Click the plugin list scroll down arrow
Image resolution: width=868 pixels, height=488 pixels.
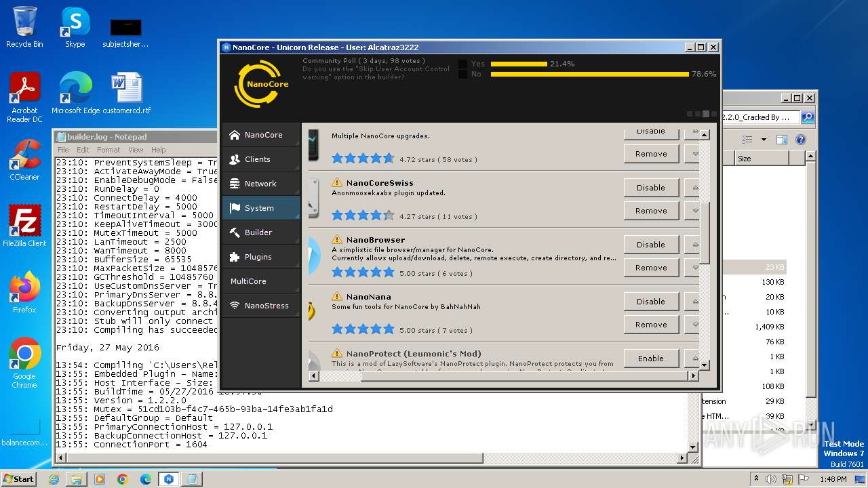coord(705,365)
